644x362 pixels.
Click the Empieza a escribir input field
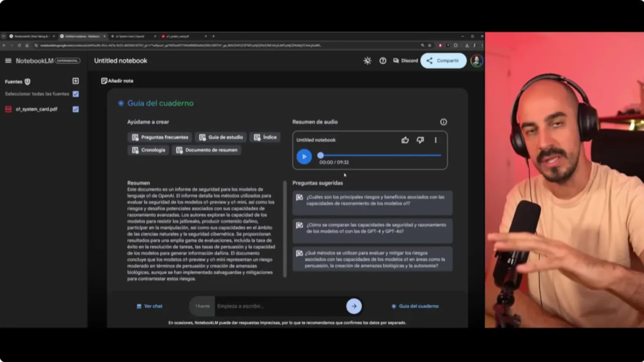tap(280, 306)
